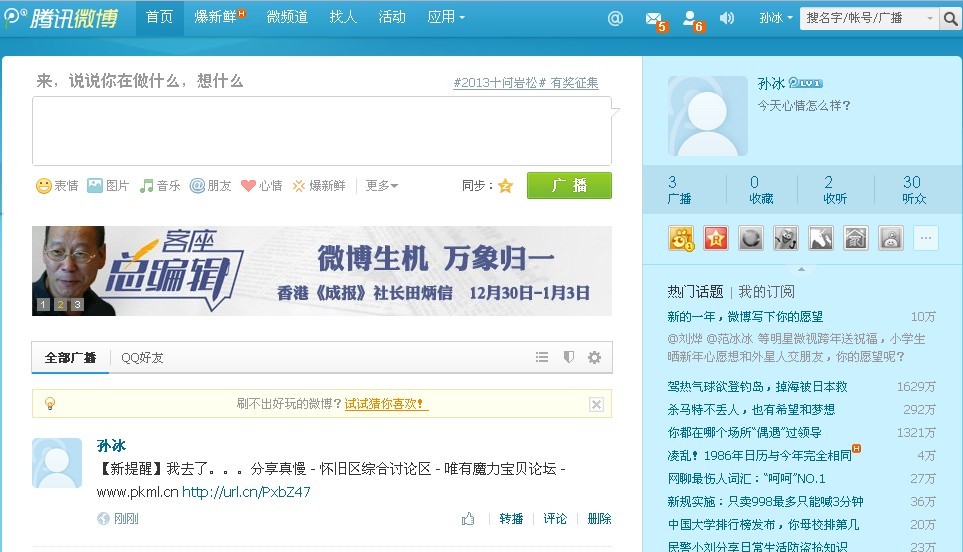Attach a picture using 图片
This screenshot has width=963, height=552.
click(x=108, y=186)
